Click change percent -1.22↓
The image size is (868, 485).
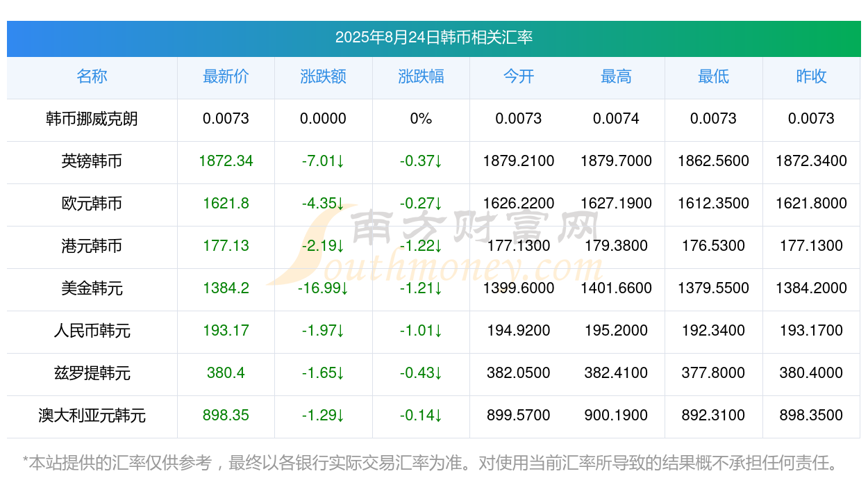click(421, 246)
